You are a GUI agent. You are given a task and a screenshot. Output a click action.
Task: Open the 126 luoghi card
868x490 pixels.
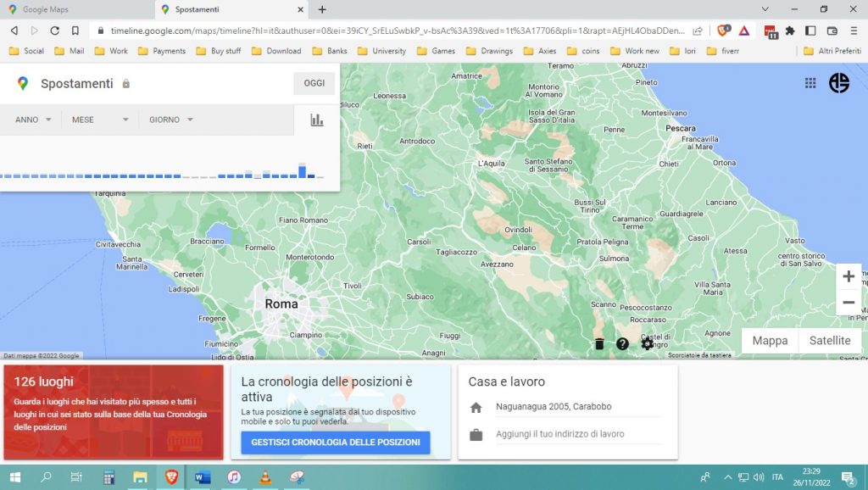click(x=113, y=412)
